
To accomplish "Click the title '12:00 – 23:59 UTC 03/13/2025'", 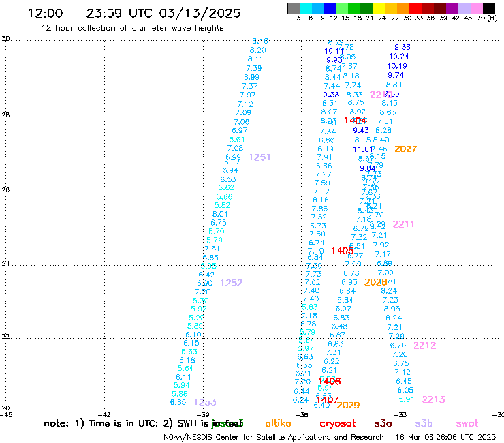I will [x=134, y=13].
